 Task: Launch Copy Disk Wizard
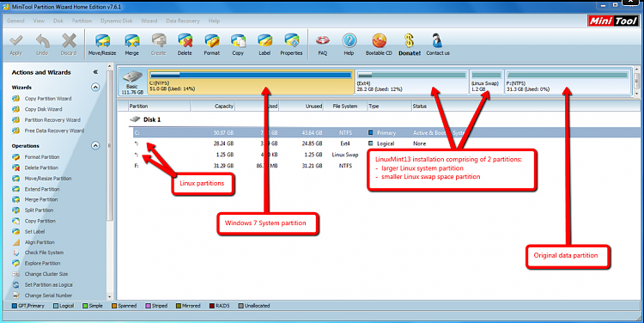point(43,109)
